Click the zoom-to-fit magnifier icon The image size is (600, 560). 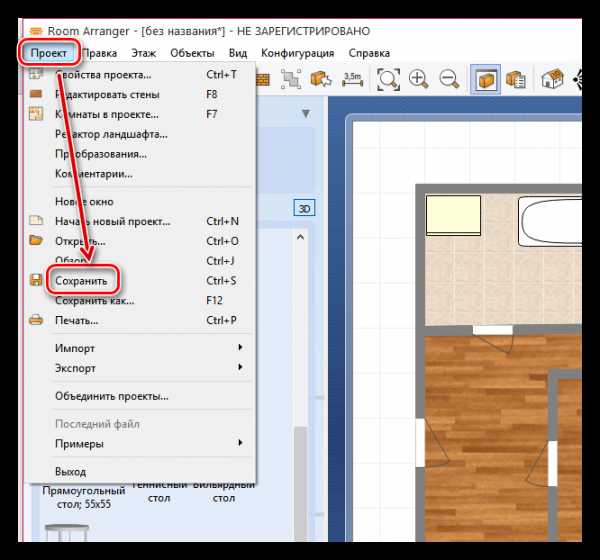click(388, 78)
